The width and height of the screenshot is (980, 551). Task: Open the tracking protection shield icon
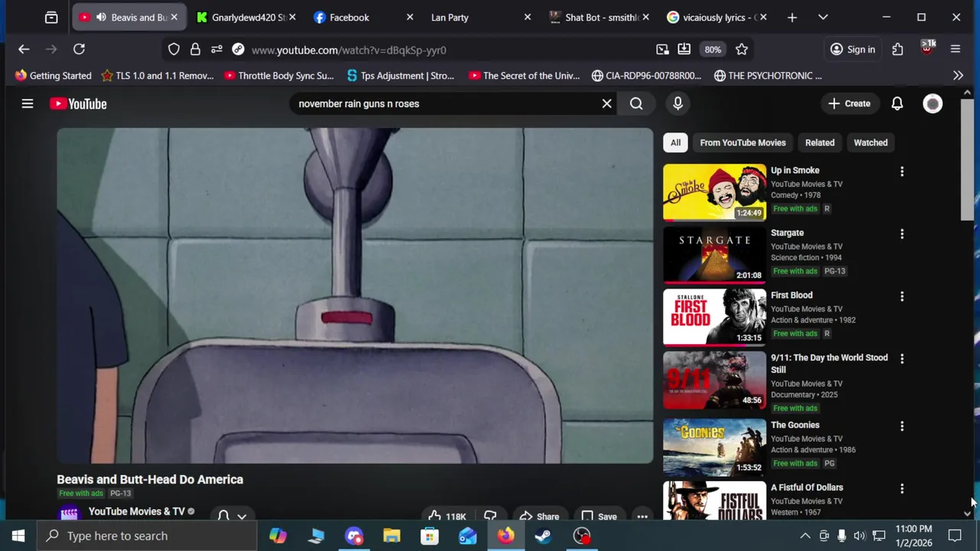174,49
